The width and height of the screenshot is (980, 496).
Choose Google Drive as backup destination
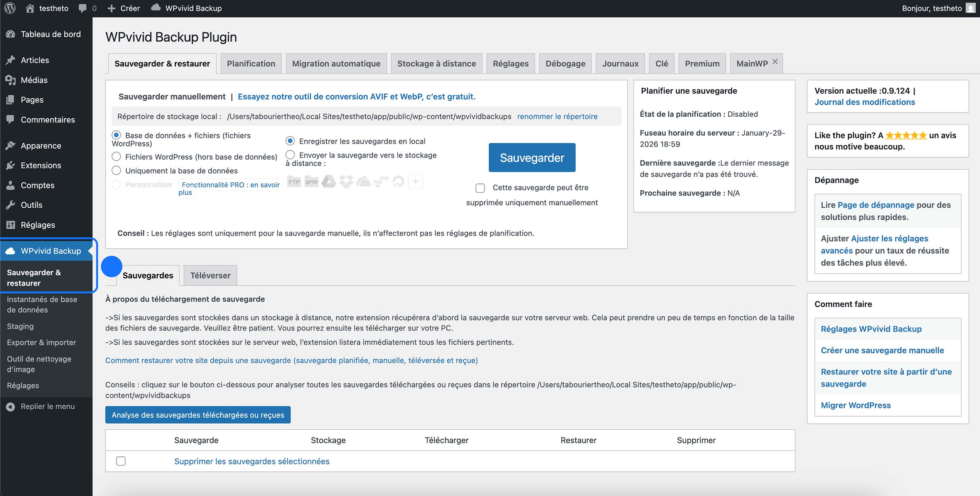point(329,181)
